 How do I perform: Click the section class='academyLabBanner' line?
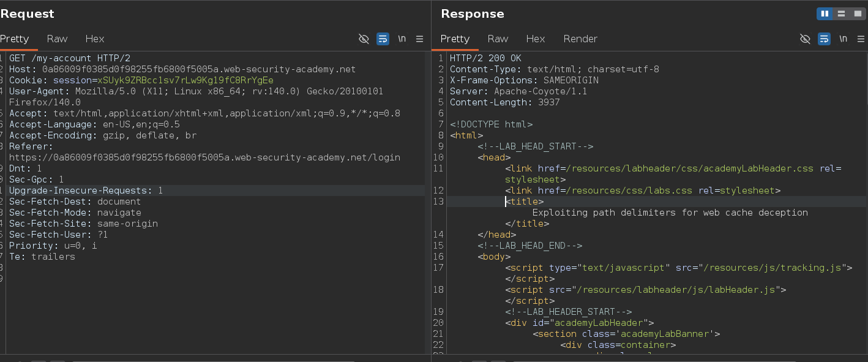626,334
